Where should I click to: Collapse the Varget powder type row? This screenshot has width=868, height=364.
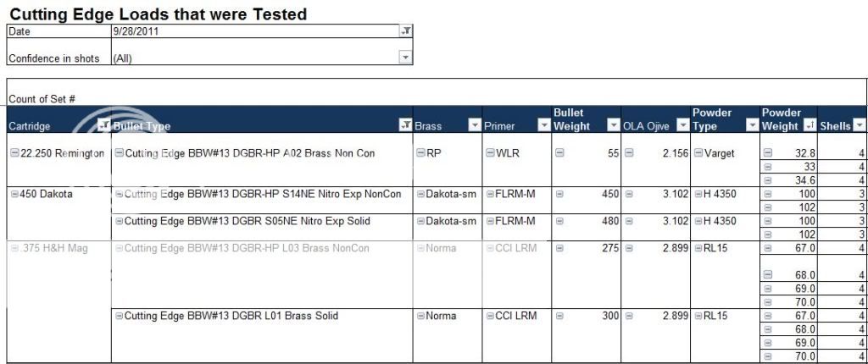click(698, 153)
